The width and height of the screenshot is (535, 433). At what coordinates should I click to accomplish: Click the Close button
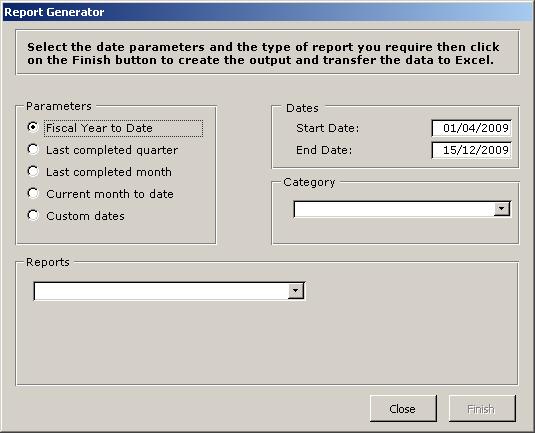pos(403,408)
